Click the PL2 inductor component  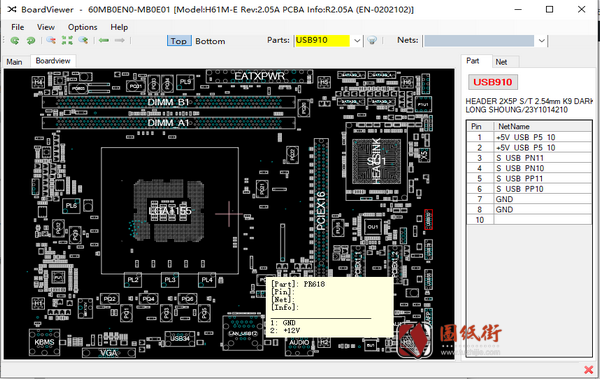pos(133,280)
